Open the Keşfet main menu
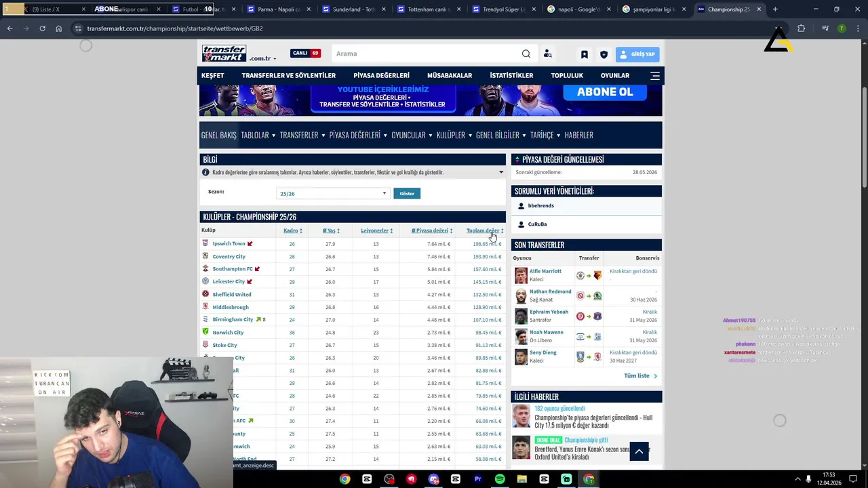The width and height of the screenshot is (868, 488). coord(212,75)
